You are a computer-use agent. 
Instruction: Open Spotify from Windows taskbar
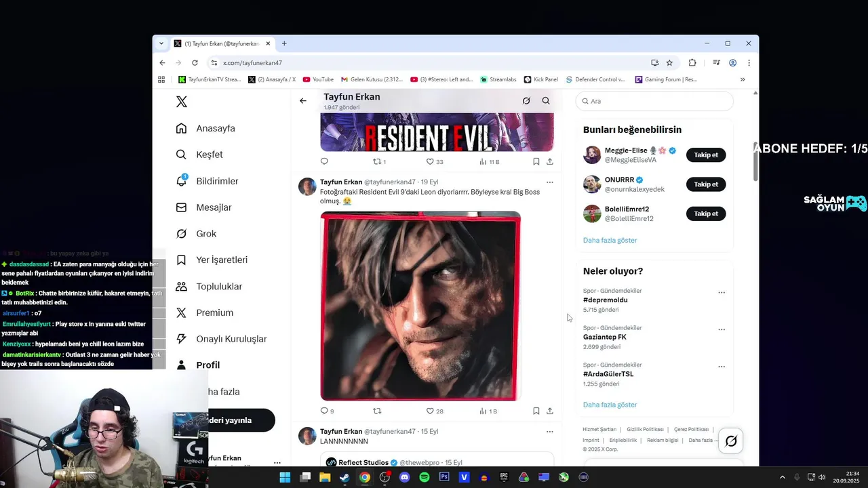425,477
